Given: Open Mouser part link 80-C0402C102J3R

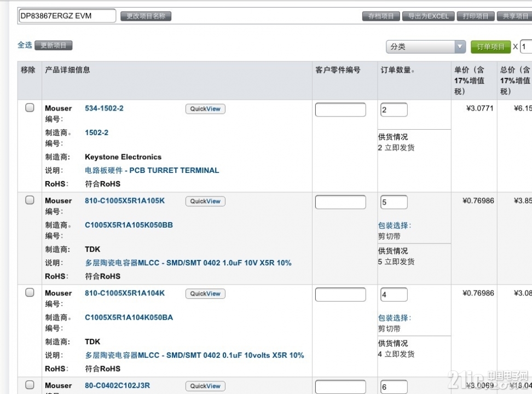Looking at the screenshot, I should (117, 385).
